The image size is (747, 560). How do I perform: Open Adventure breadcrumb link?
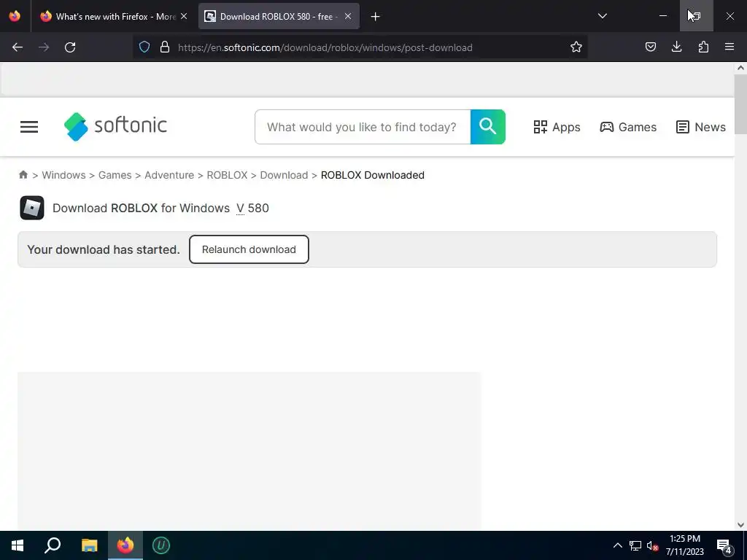[169, 175]
